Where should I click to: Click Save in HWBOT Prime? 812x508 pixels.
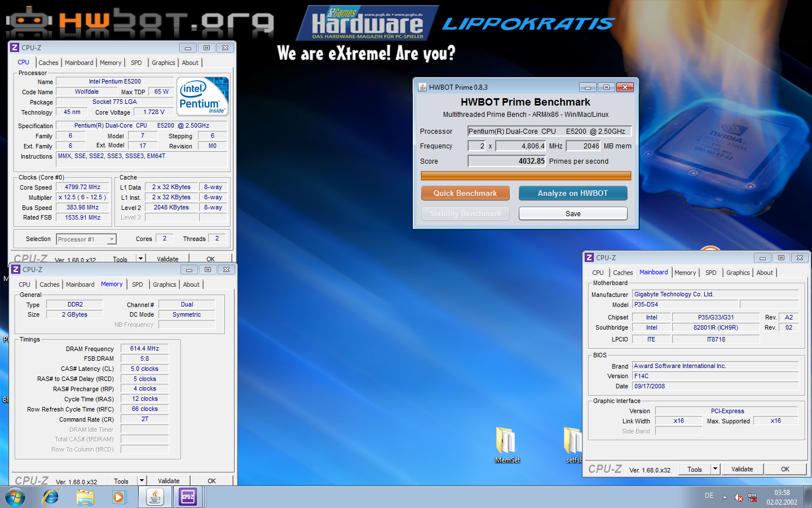(573, 213)
